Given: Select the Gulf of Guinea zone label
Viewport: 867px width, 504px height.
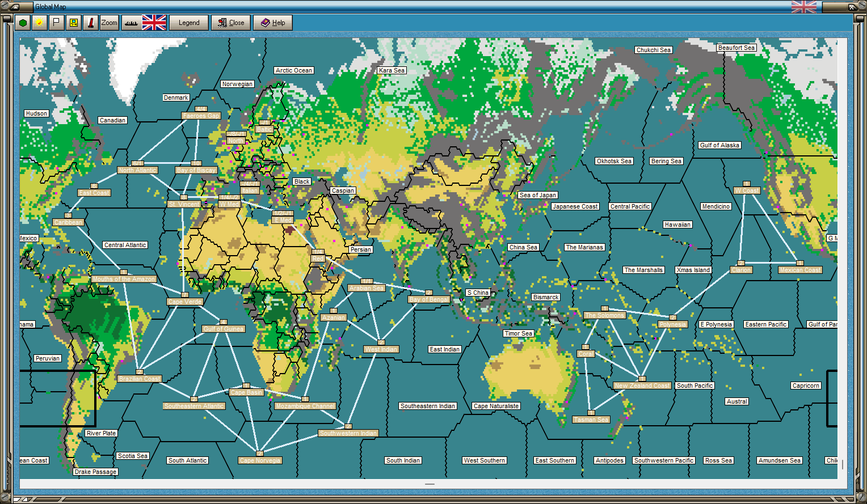Looking at the screenshot, I should [x=224, y=329].
